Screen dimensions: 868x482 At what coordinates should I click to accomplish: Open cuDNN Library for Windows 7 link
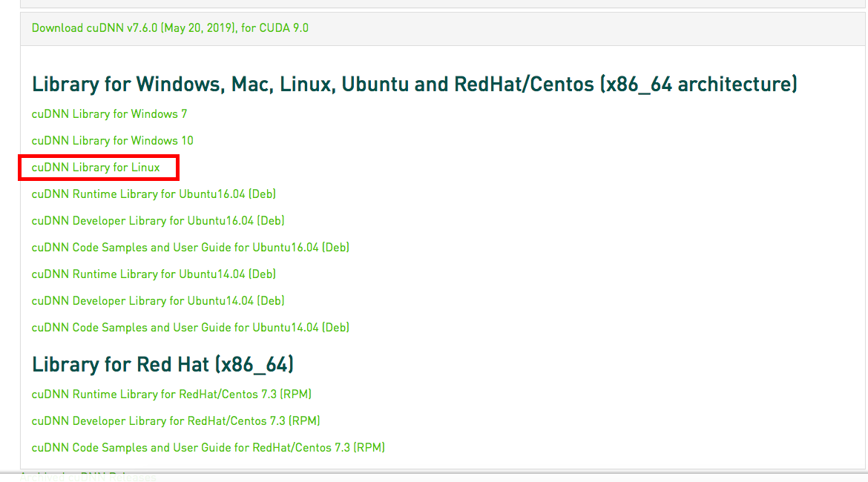pyautogui.click(x=109, y=114)
